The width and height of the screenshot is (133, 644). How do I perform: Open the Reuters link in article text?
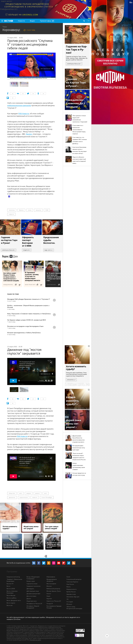point(29,134)
